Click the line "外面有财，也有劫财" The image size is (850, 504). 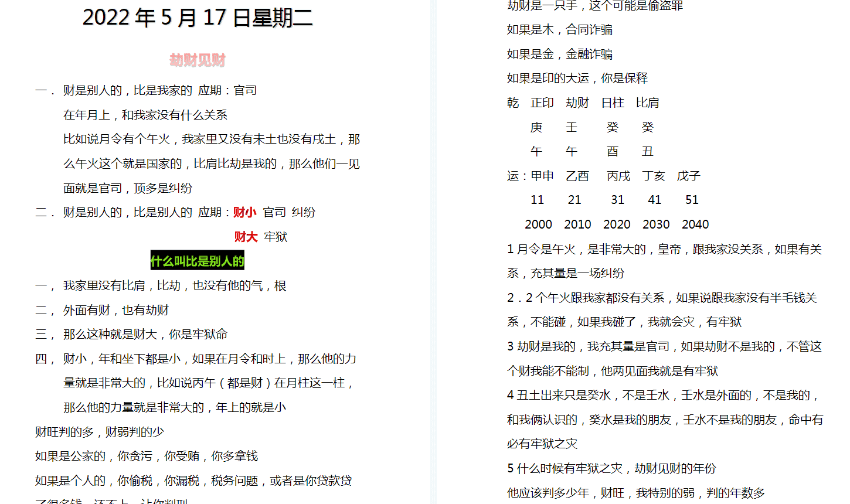click(116, 310)
